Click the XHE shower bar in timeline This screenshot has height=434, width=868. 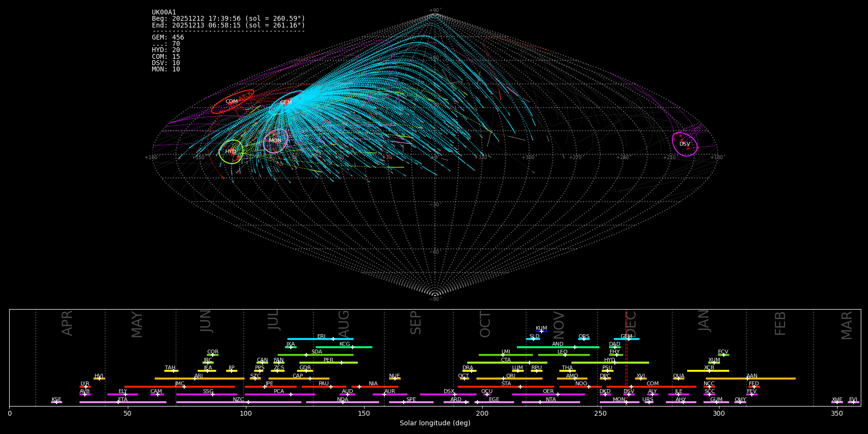coord(837,402)
